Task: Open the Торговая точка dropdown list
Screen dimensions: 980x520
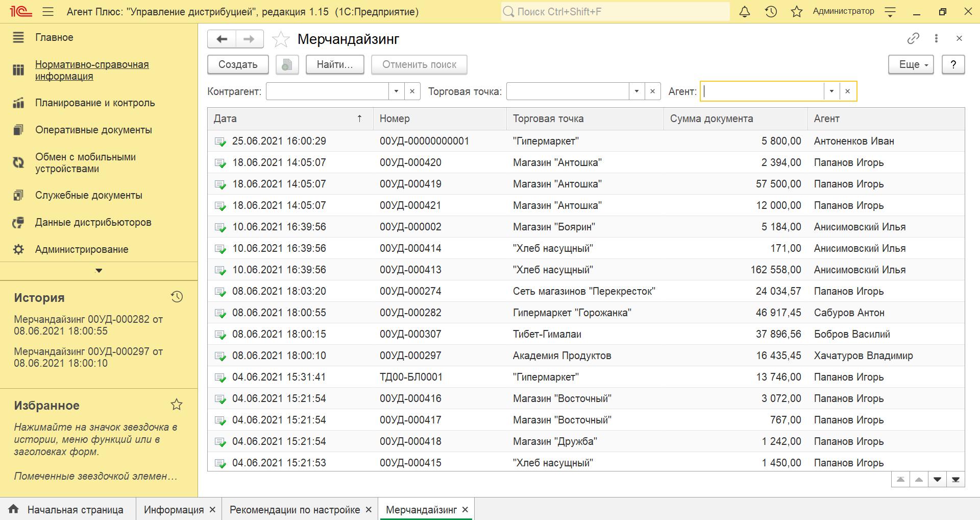Action: pos(636,91)
